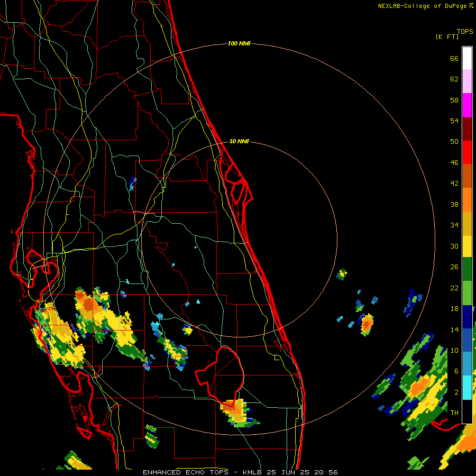Select the maroon band in the legend
Viewport: 476px width, 476px height.
(x=467, y=129)
